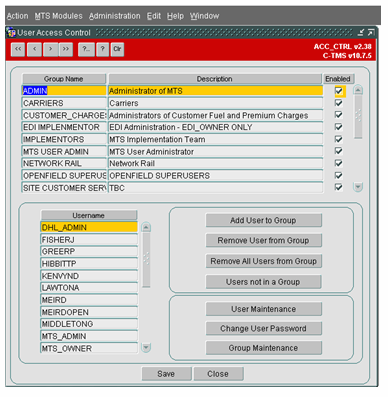The height and width of the screenshot is (397, 388).
Task: Toggle Enabled checkbox for CUSTOMER_CHARGES group
Action: 339,115
